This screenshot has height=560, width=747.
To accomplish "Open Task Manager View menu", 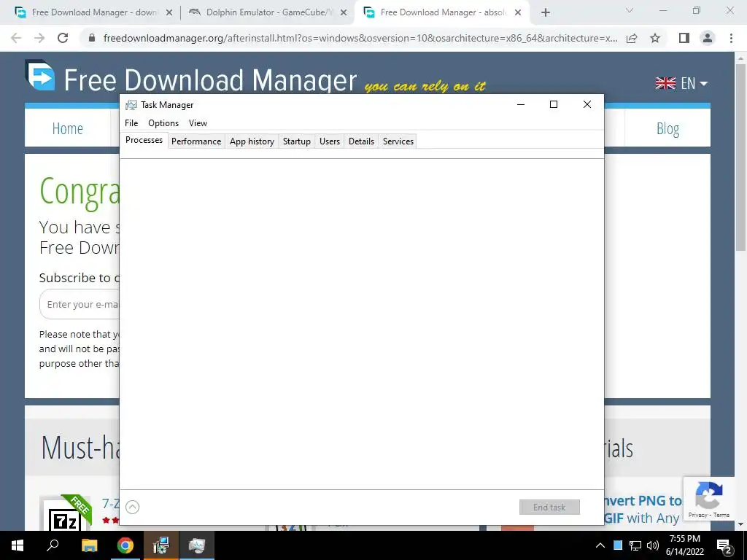I will click(x=198, y=122).
